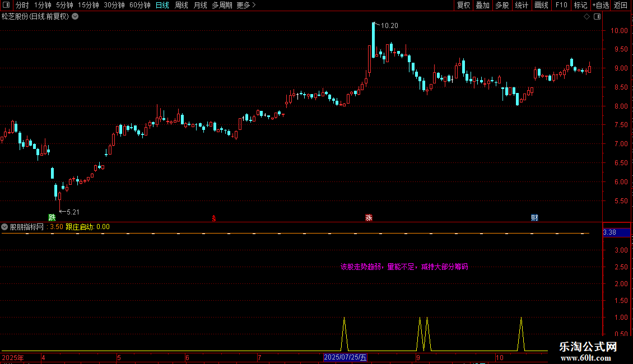The width and height of the screenshot is (633, 364).
Task: Toggle the right side panel icon
Action: pos(597,17)
